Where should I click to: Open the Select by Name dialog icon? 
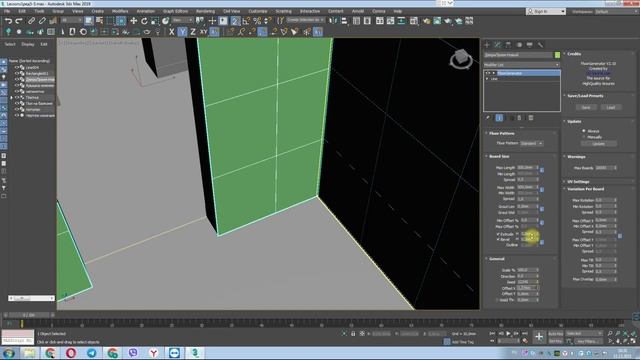(x=99, y=21)
